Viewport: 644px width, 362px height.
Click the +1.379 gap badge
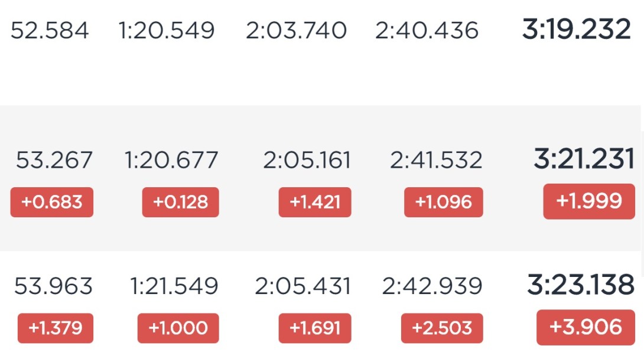click(x=56, y=328)
